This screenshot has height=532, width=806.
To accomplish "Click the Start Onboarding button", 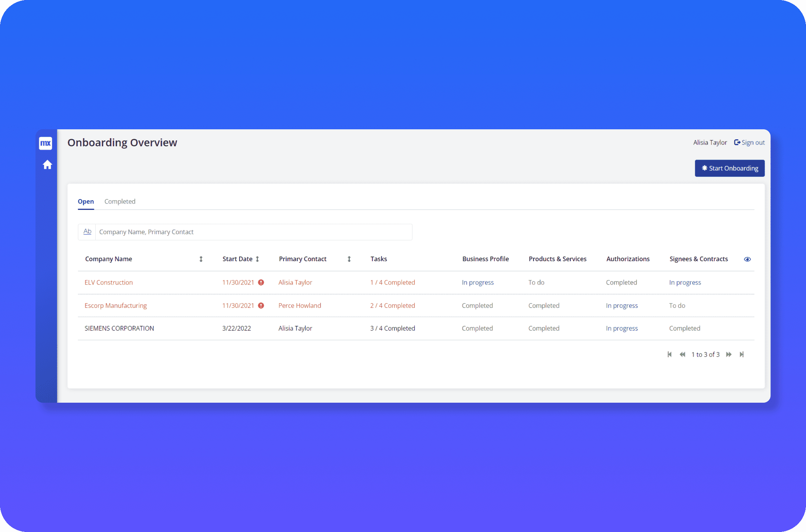I will coord(729,168).
